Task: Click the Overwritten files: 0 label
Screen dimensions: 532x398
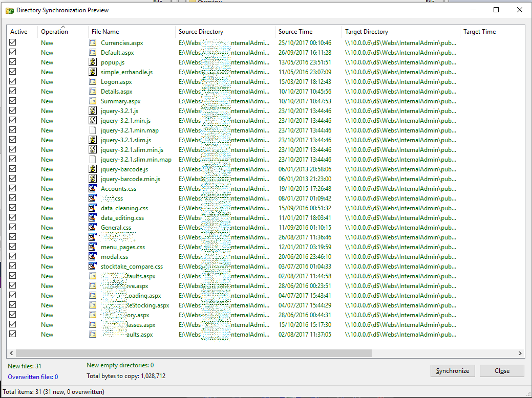Action: click(x=33, y=377)
